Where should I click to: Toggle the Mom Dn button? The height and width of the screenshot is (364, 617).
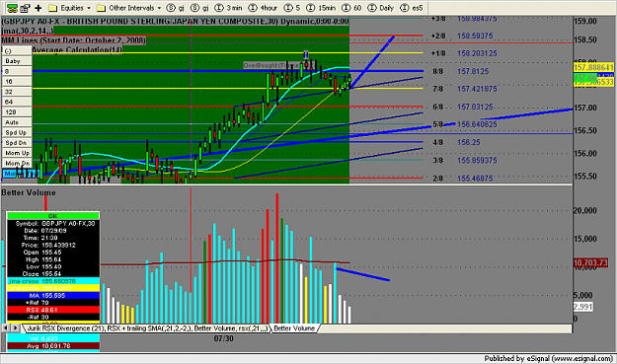pos(17,163)
